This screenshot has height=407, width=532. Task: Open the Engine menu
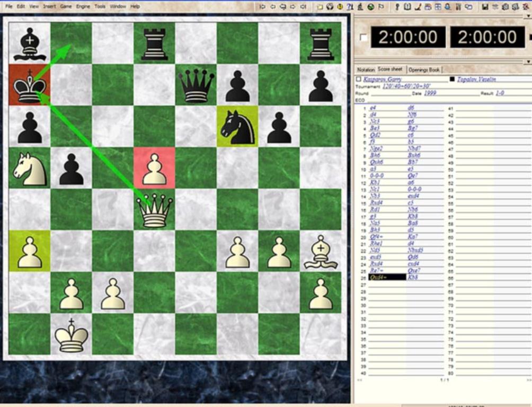(83, 6)
